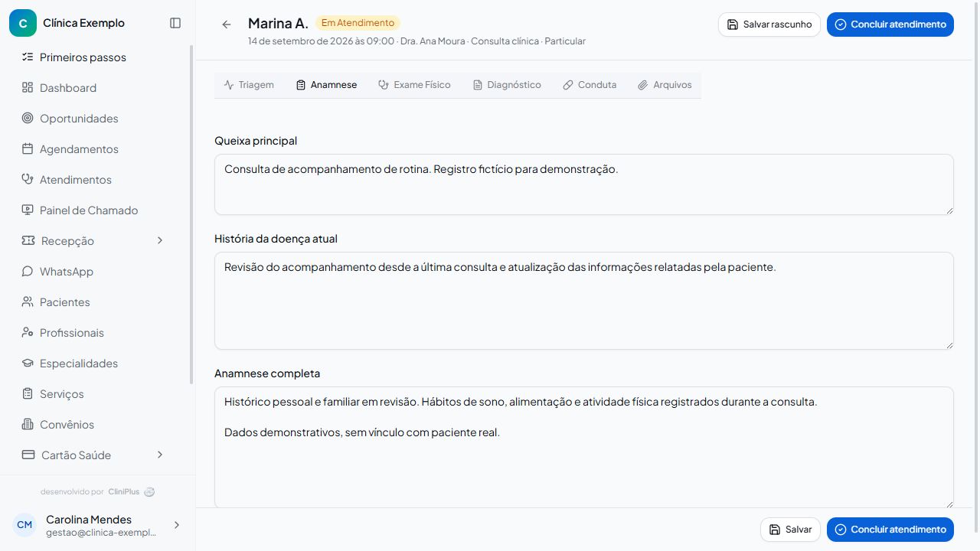Switch to the Diagnóstico tab

507,85
